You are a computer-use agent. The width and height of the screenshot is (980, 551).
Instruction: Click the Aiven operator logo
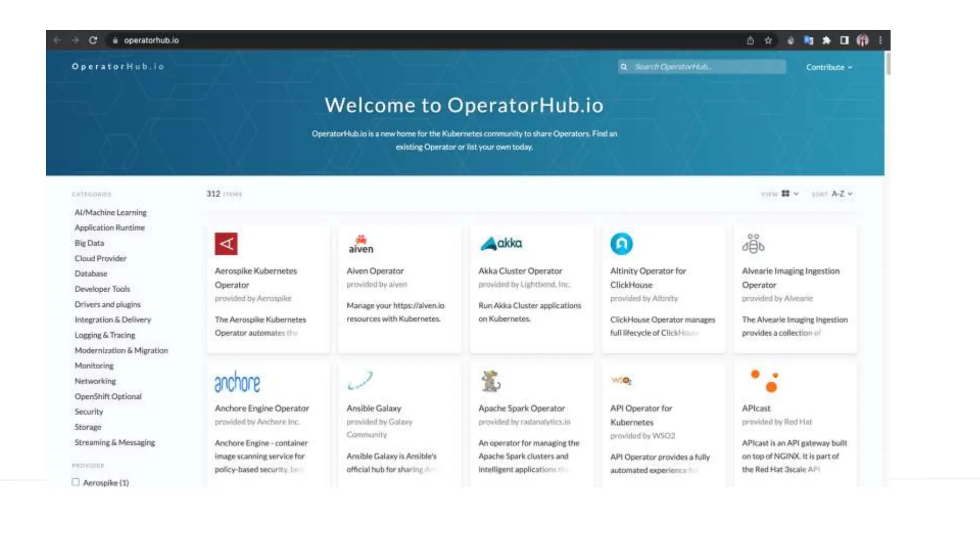click(x=360, y=244)
